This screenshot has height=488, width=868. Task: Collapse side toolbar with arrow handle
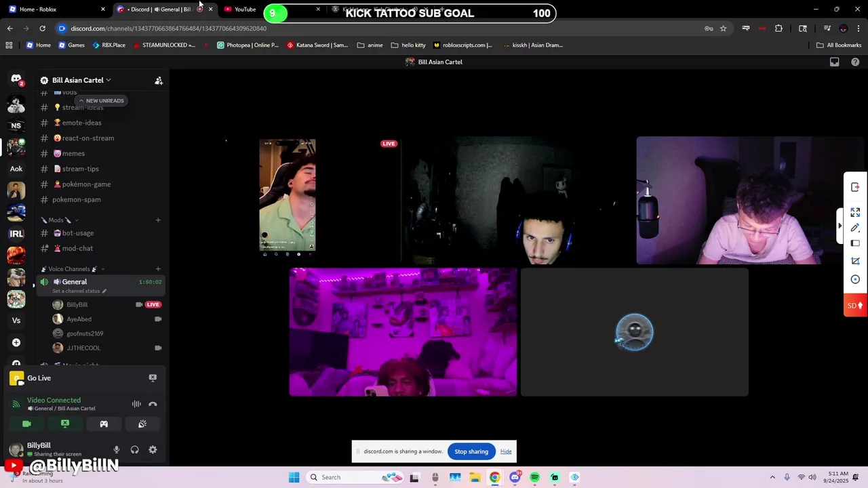point(840,226)
